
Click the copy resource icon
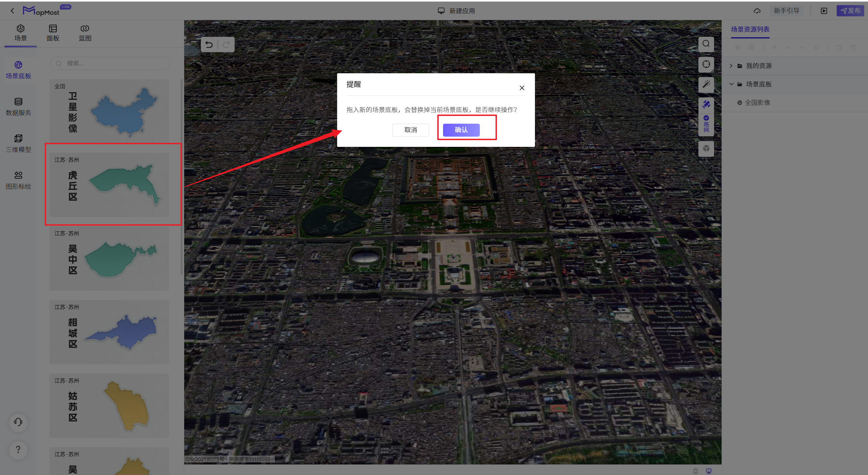click(x=839, y=47)
